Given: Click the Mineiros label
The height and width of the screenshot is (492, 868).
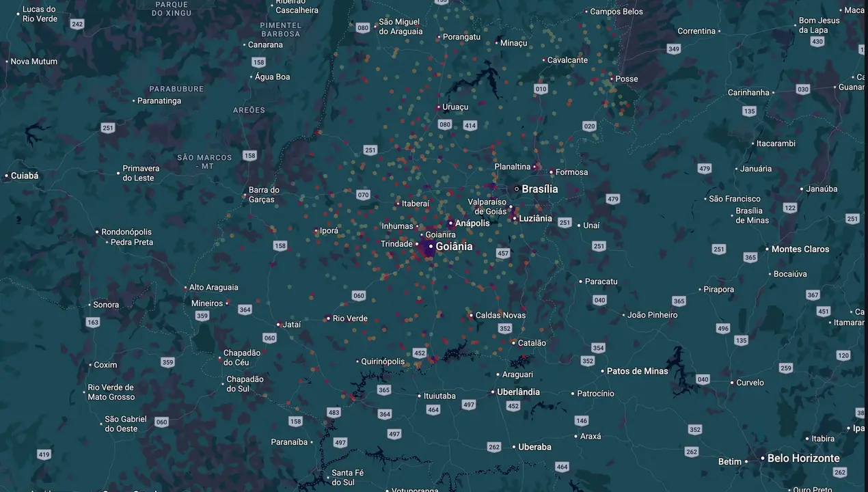Looking at the screenshot, I should pos(207,303).
